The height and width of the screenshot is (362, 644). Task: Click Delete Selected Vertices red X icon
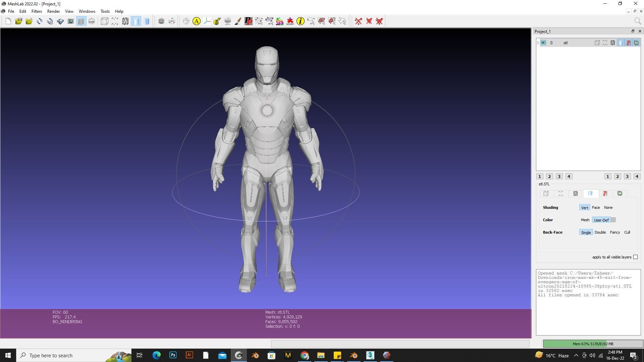tap(359, 21)
